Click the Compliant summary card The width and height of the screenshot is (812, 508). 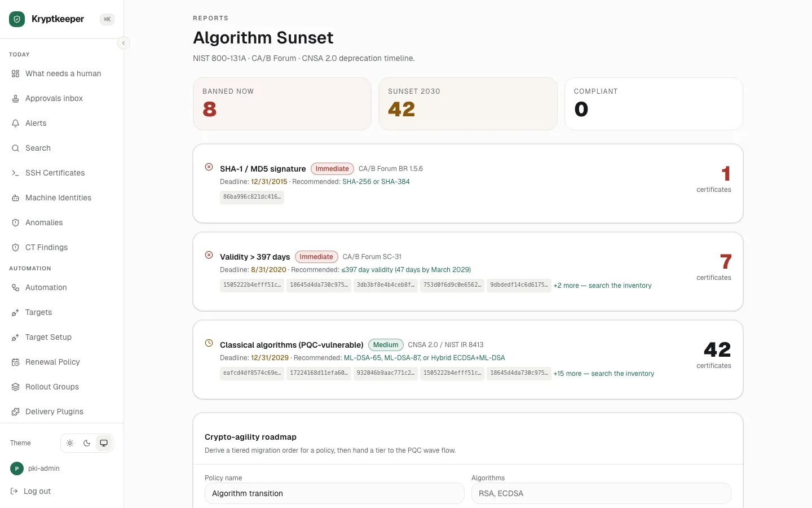[x=654, y=104]
